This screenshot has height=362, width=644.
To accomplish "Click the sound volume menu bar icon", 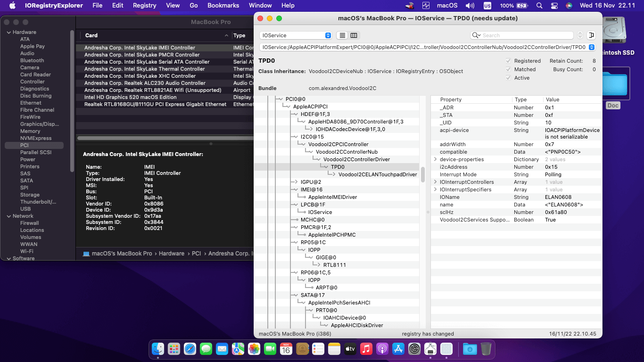I will (470, 6).
